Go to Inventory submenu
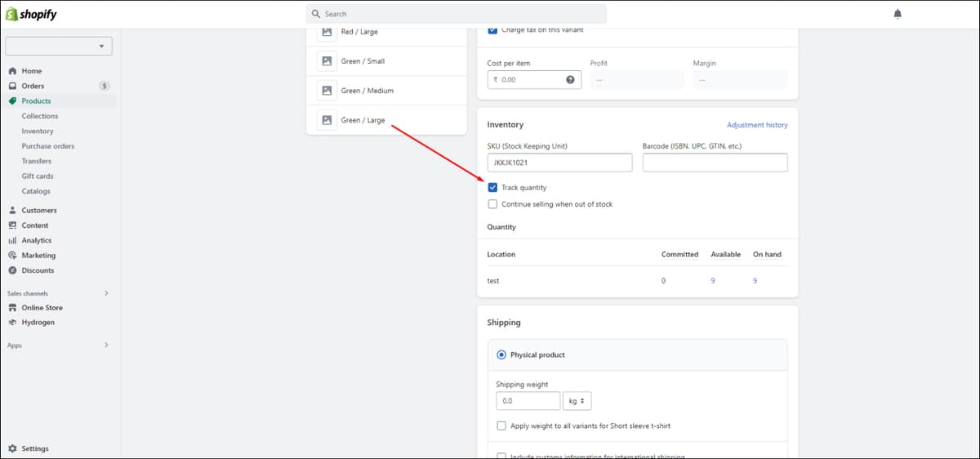This screenshot has width=980, height=459. (x=38, y=131)
